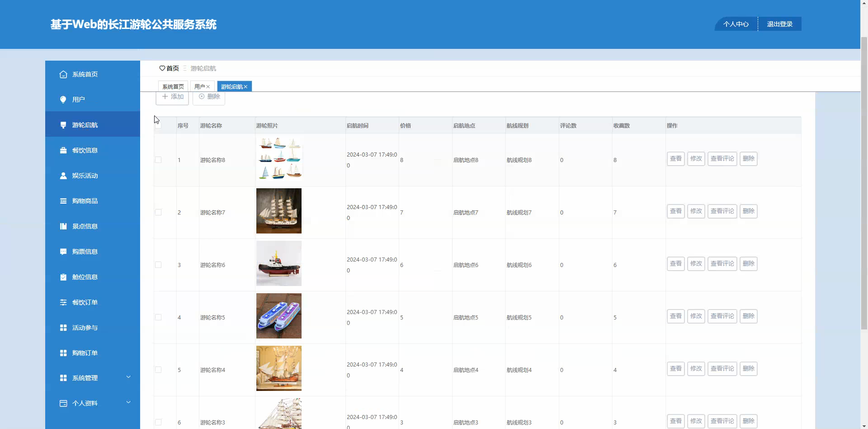Click the system title 基于Web的长江游轮公共服务系统
868x429 pixels.
133,24
